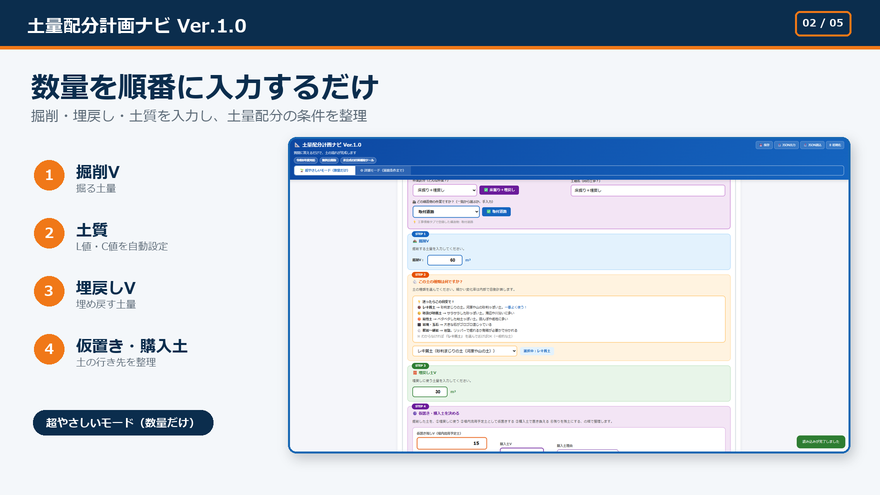The image size is (880, 495).
Task: Click the app logo icon beside 土量配分計画ナビ title
Action: pyautogui.click(x=297, y=145)
